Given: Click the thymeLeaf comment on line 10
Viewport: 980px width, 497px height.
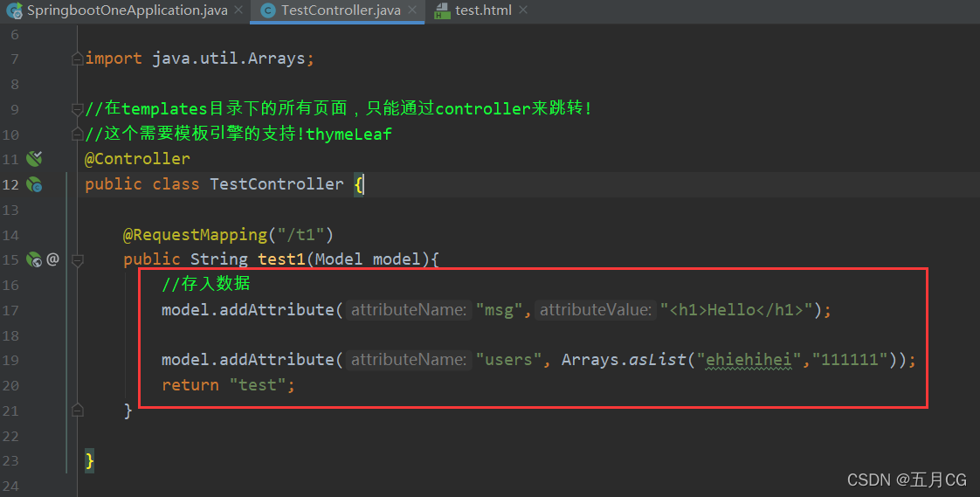Looking at the screenshot, I should (x=238, y=134).
